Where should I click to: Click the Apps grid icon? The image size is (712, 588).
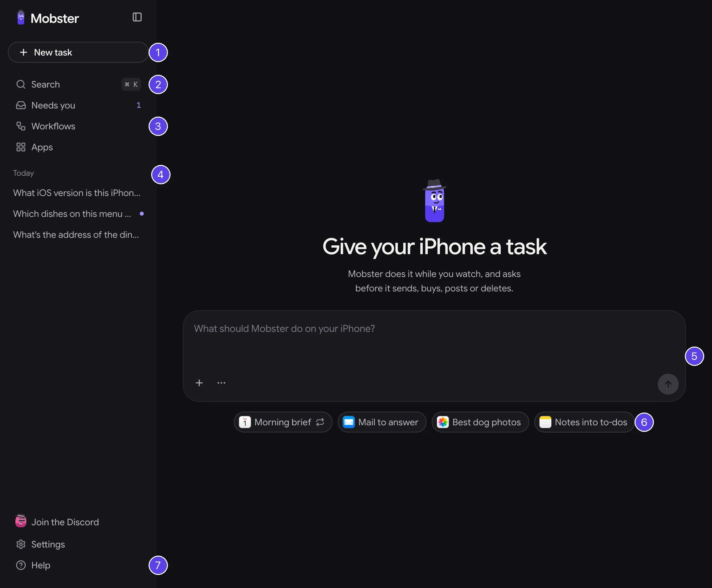coord(21,147)
